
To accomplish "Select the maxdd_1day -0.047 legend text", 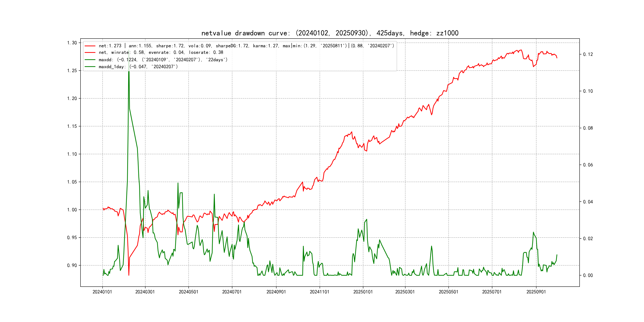I will coord(138,67).
